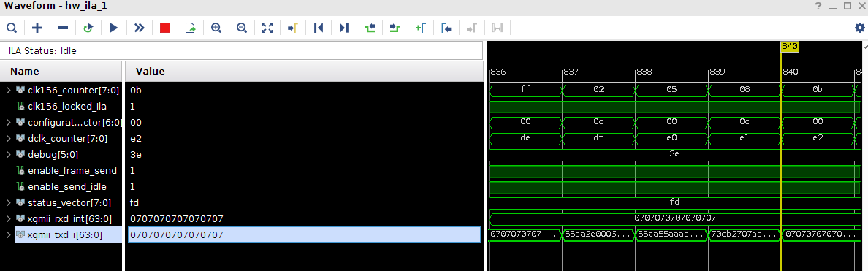Expand the xgmii_txd_i[63:0] bus

8,235
